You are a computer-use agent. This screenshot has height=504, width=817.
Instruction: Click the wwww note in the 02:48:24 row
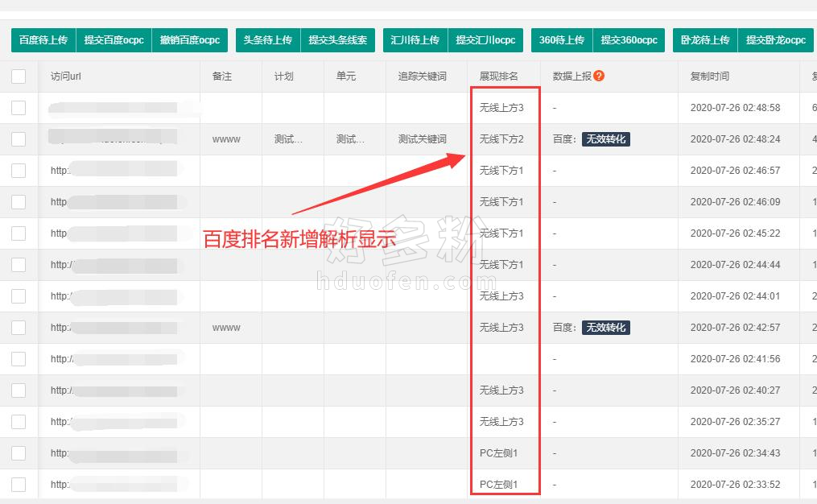(226, 139)
